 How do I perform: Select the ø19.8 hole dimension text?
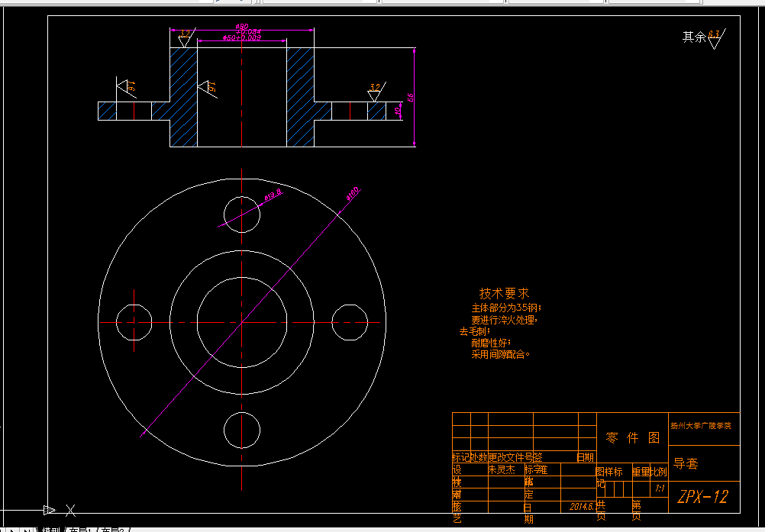click(x=273, y=194)
